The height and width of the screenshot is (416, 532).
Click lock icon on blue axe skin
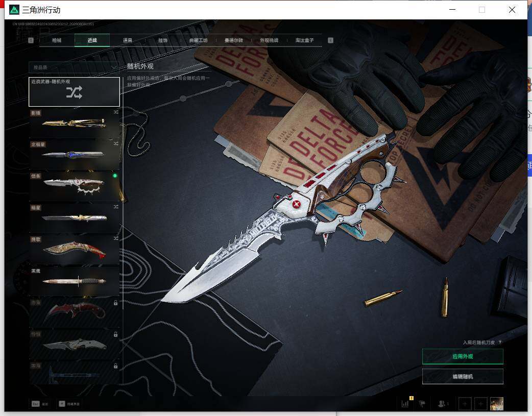click(116, 366)
